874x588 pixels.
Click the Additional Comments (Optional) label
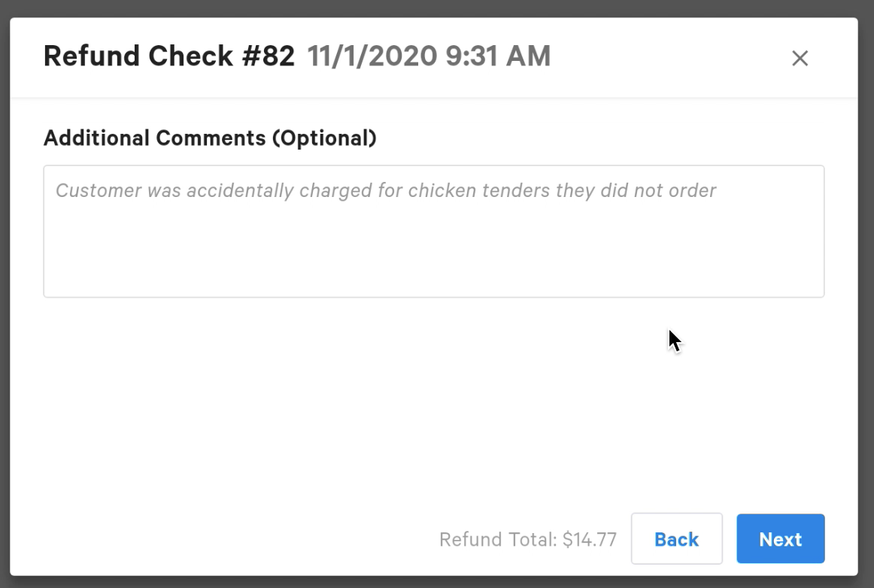pyautogui.click(x=211, y=138)
